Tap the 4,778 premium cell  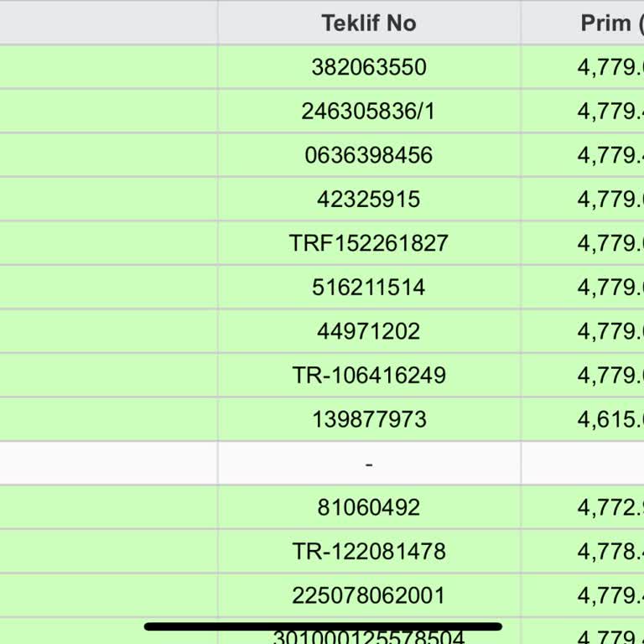click(610, 552)
